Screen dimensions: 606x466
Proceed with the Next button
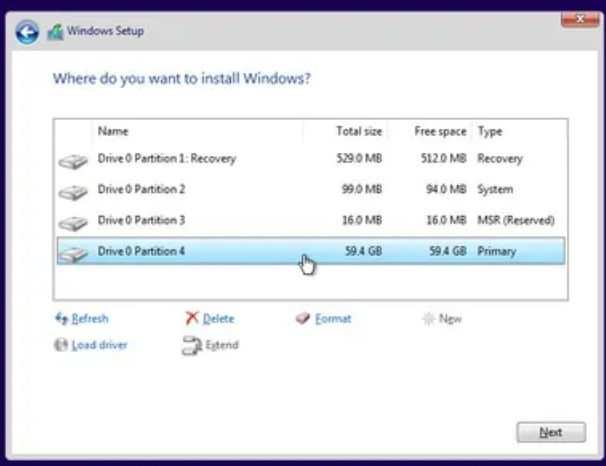(551, 432)
